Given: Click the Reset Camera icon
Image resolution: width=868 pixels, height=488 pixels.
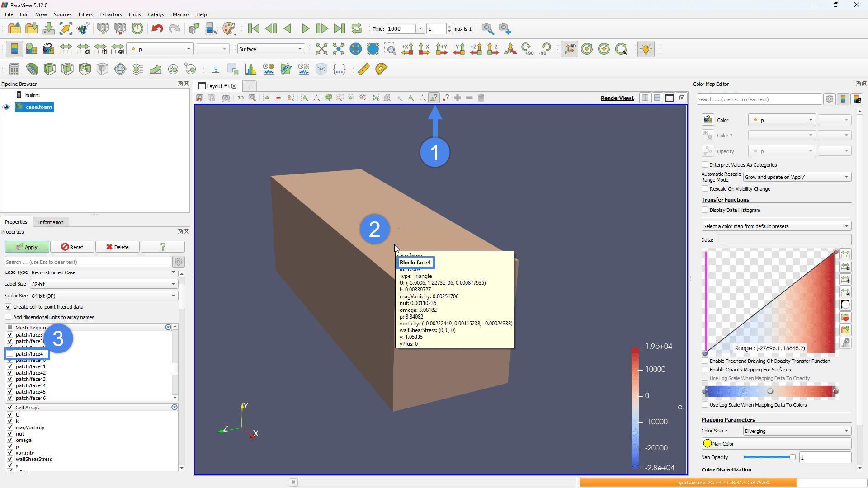Looking at the screenshot, I should pyautogui.click(x=321, y=49).
